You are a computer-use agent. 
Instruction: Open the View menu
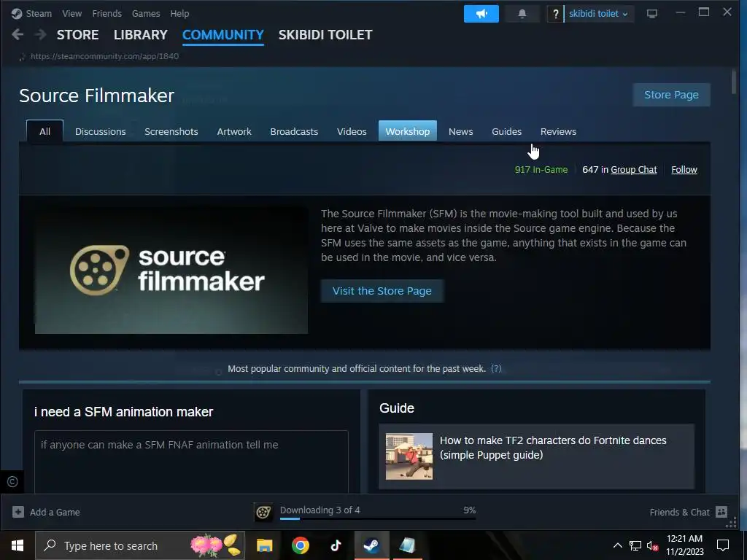(x=72, y=13)
